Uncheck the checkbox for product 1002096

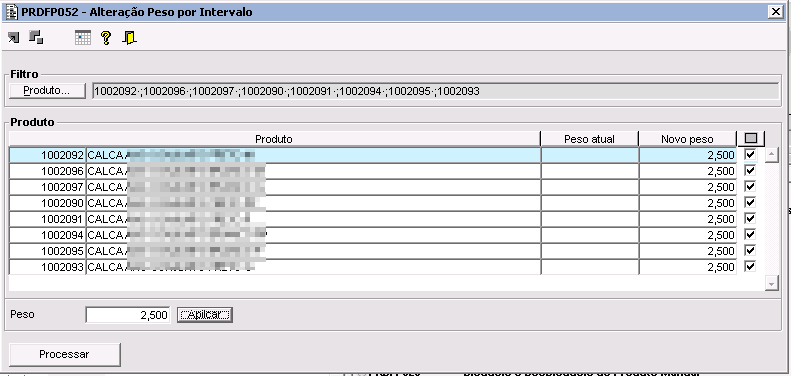(750, 171)
